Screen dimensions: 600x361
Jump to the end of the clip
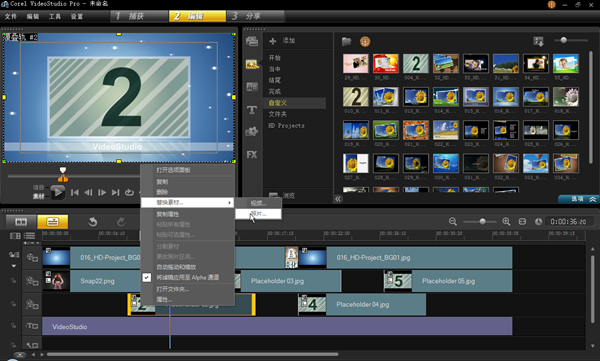click(x=115, y=192)
